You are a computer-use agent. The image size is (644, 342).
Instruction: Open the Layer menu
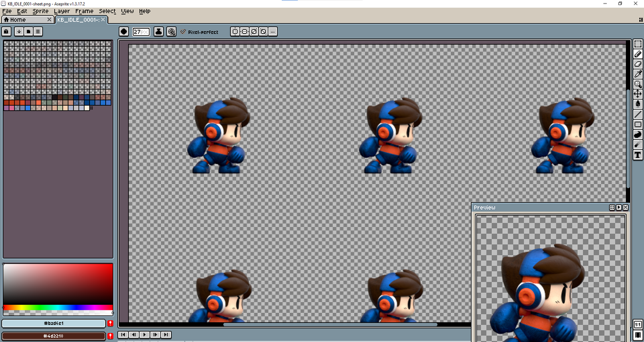62,11
